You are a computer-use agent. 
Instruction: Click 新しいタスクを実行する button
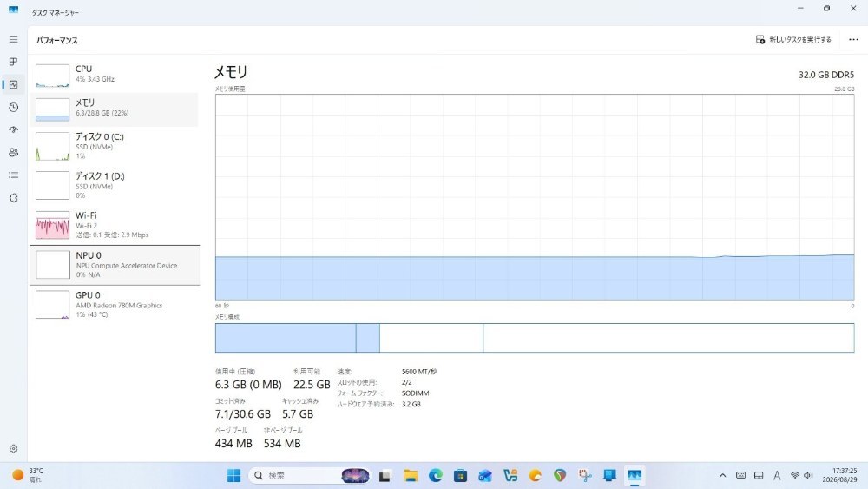click(793, 40)
